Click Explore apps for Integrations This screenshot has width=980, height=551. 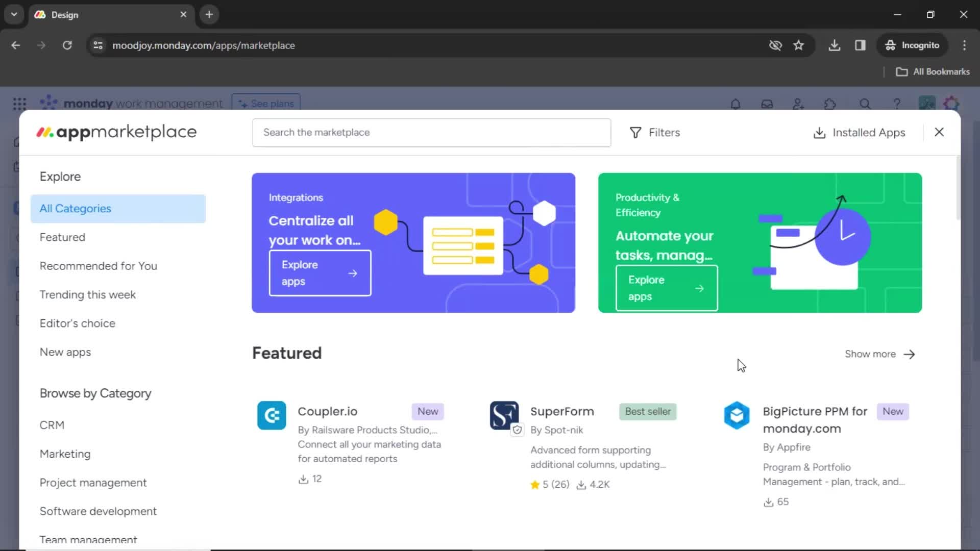tap(320, 272)
